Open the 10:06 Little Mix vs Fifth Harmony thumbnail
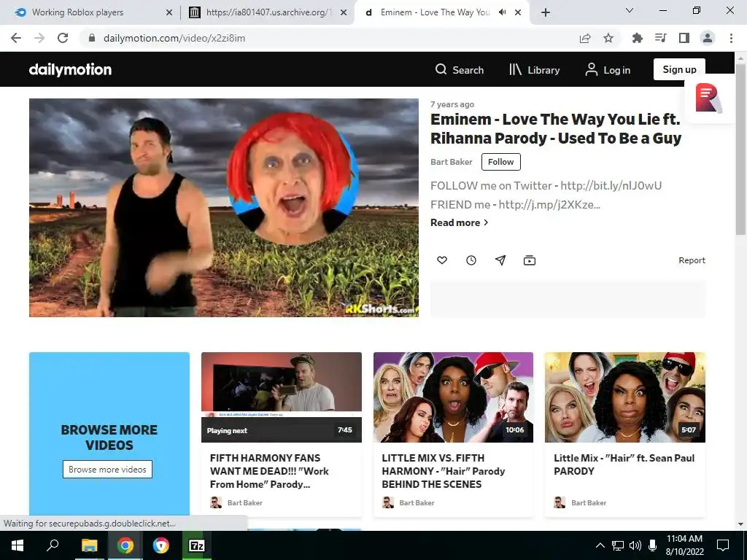The image size is (747, 560). 453,397
